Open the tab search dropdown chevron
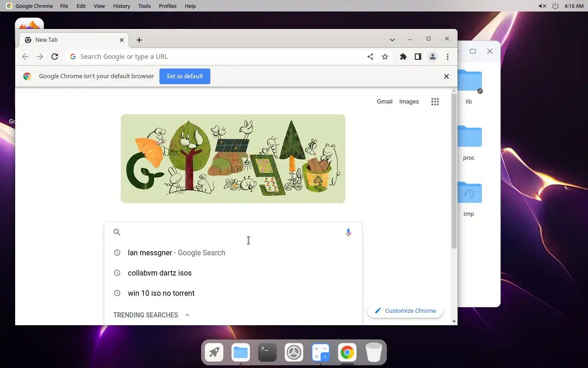 click(392, 40)
